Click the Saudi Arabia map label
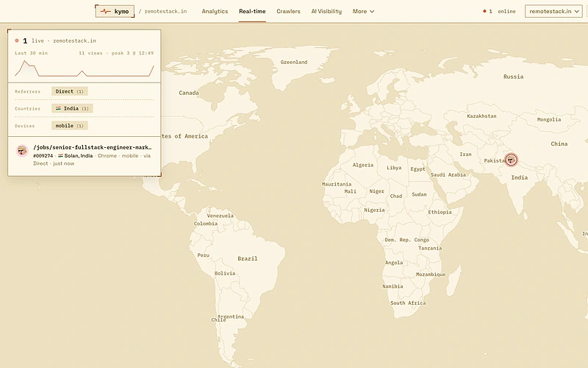 448,174
